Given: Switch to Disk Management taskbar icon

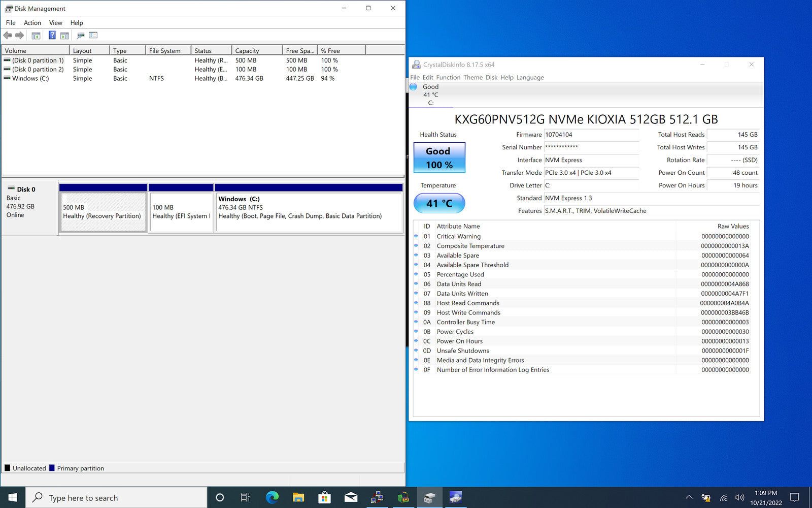Looking at the screenshot, I should (429, 497).
